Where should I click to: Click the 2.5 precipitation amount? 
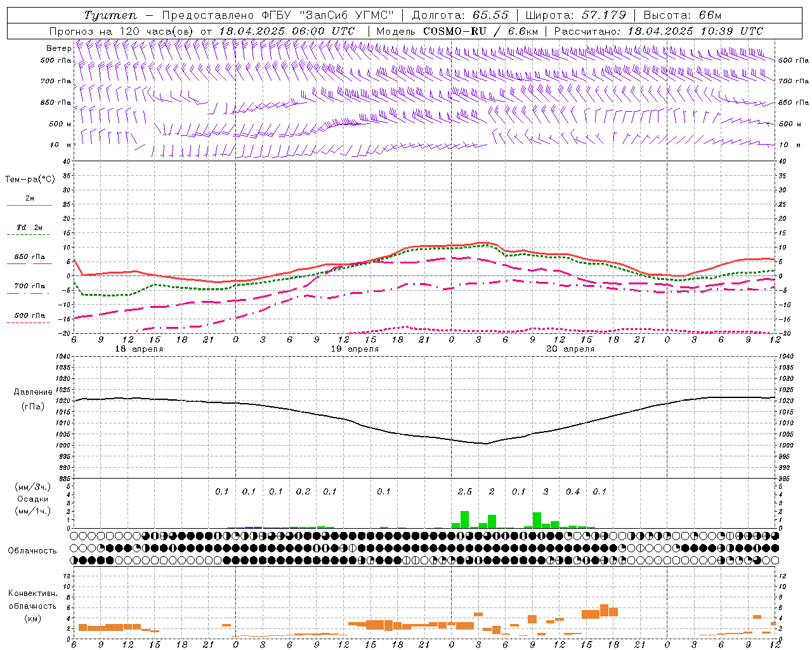point(465,492)
